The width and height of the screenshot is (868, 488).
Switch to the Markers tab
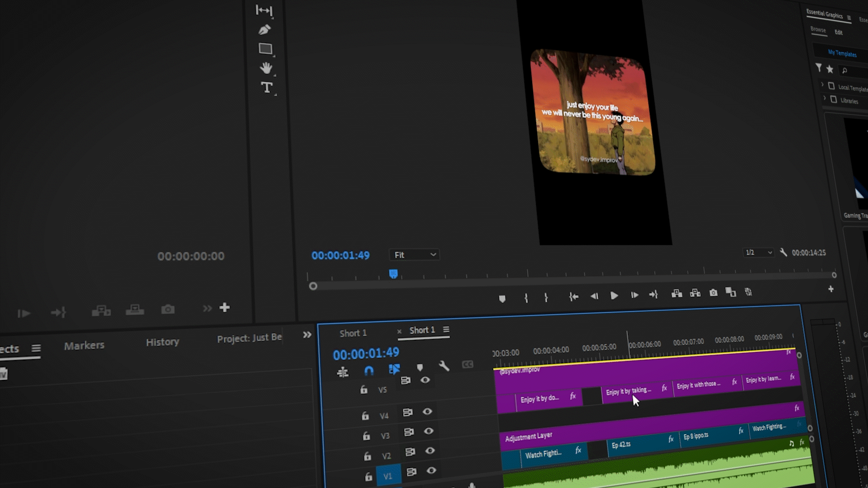(84, 346)
